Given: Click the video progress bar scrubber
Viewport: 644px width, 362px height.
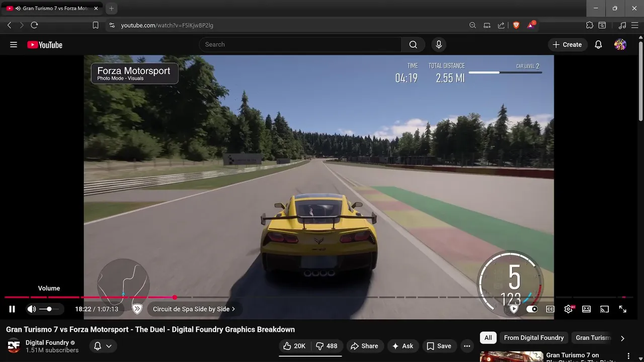Looking at the screenshot, I should pyautogui.click(x=175, y=298).
